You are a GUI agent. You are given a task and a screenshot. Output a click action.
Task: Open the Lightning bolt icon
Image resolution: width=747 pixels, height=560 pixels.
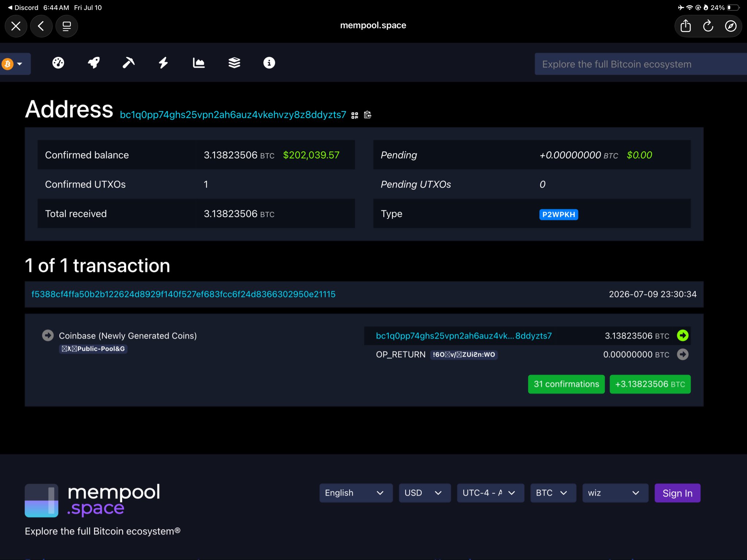163,63
